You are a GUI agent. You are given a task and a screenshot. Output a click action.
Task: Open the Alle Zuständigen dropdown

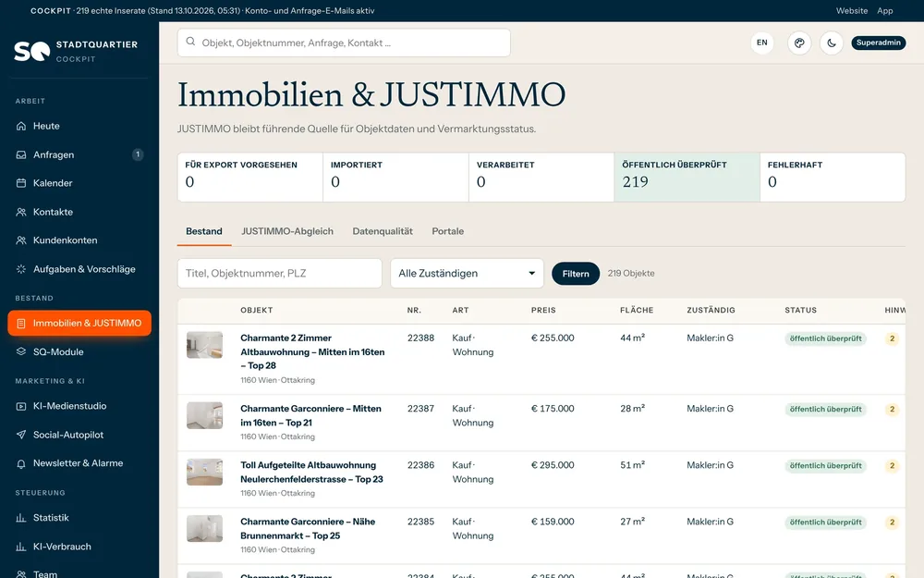pos(467,273)
